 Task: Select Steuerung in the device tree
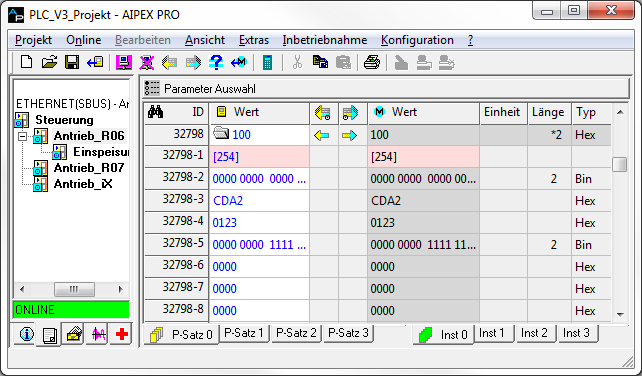pos(64,120)
